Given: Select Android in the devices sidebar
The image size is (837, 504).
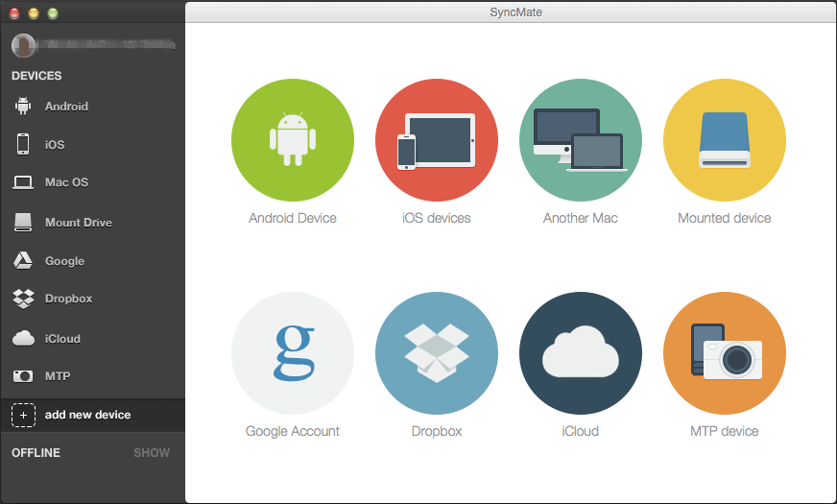Looking at the screenshot, I should [65, 107].
